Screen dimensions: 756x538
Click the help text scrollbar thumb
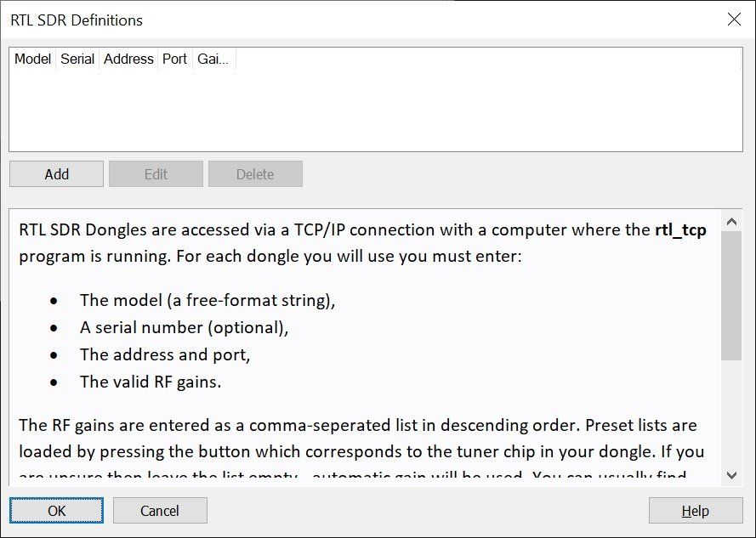[x=730, y=293]
